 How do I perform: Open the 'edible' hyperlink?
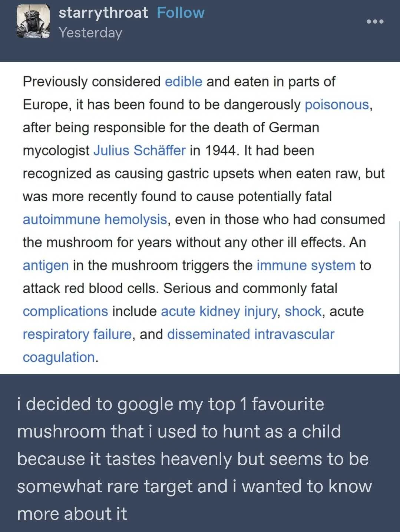point(184,82)
